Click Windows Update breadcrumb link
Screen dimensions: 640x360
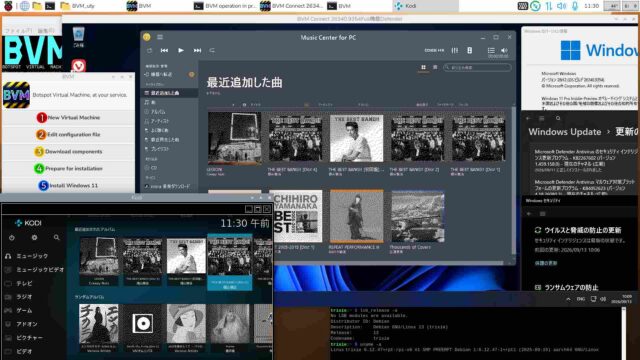564,132
